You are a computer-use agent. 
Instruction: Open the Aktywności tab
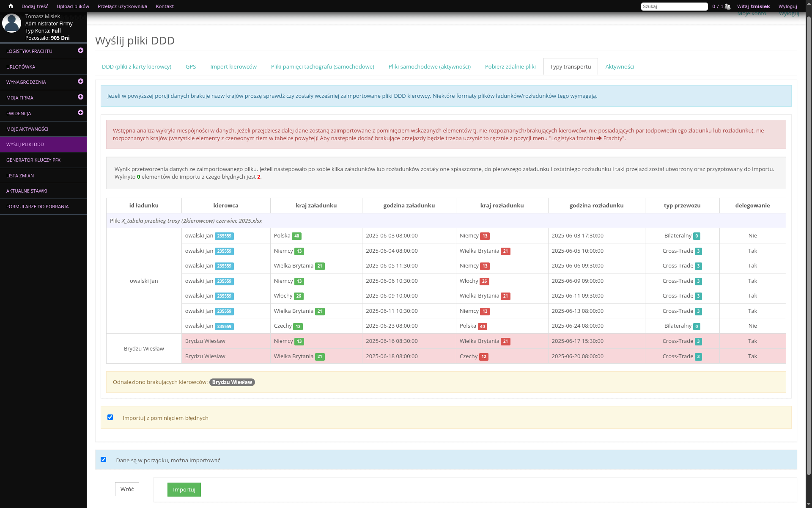click(x=619, y=67)
